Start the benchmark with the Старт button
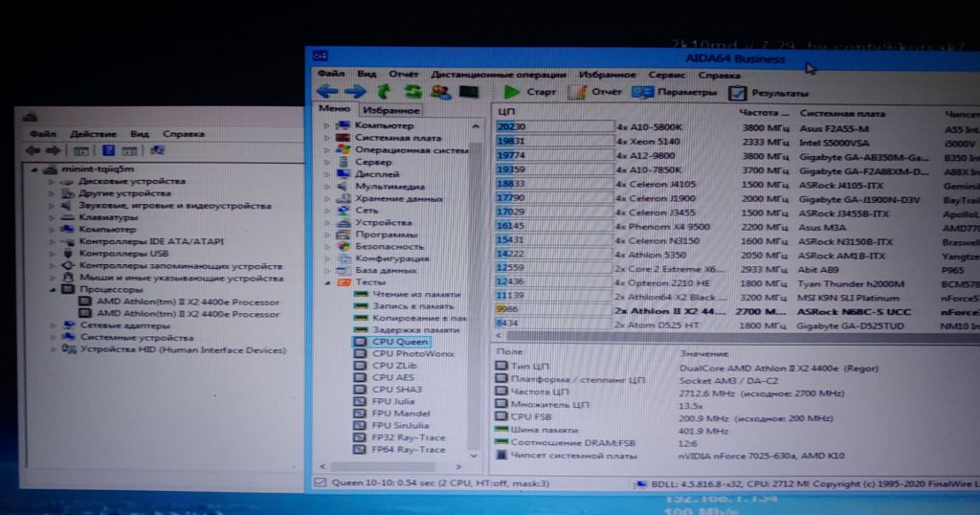 tap(530, 92)
